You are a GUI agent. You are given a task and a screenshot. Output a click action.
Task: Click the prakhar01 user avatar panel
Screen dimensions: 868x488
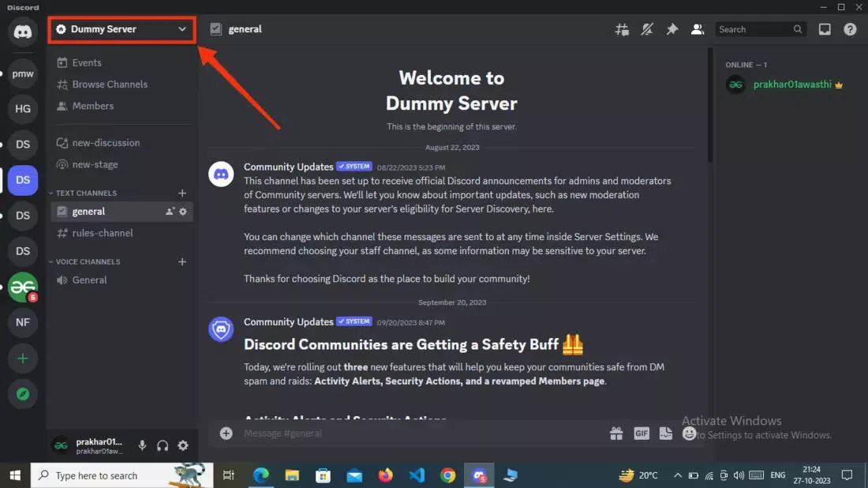pyautogui.click(x=88, y=445)
